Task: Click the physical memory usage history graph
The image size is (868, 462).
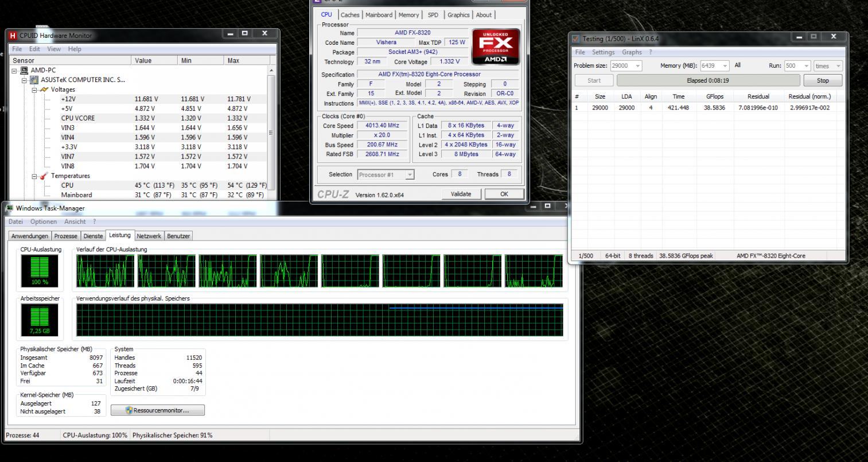Action: tap(320, 320)
